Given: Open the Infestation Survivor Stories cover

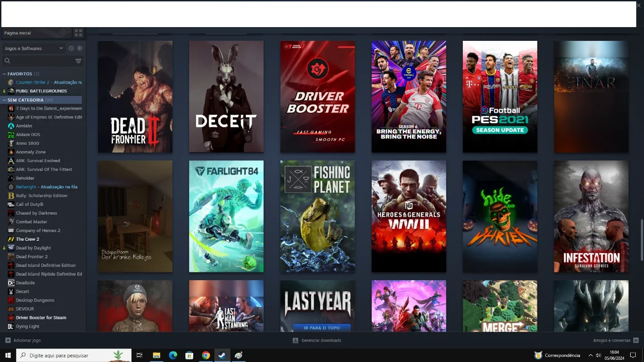Looking at the screenshot, I should point(591,216).
